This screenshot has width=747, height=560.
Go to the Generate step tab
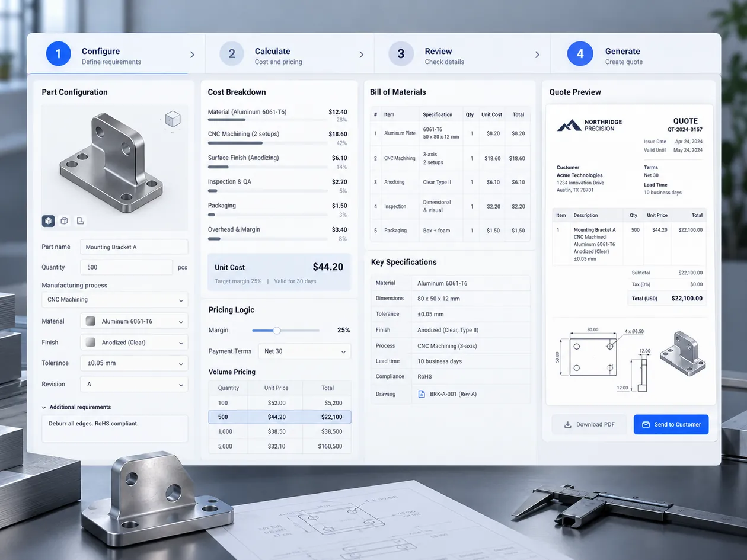[x=636, y=54]
